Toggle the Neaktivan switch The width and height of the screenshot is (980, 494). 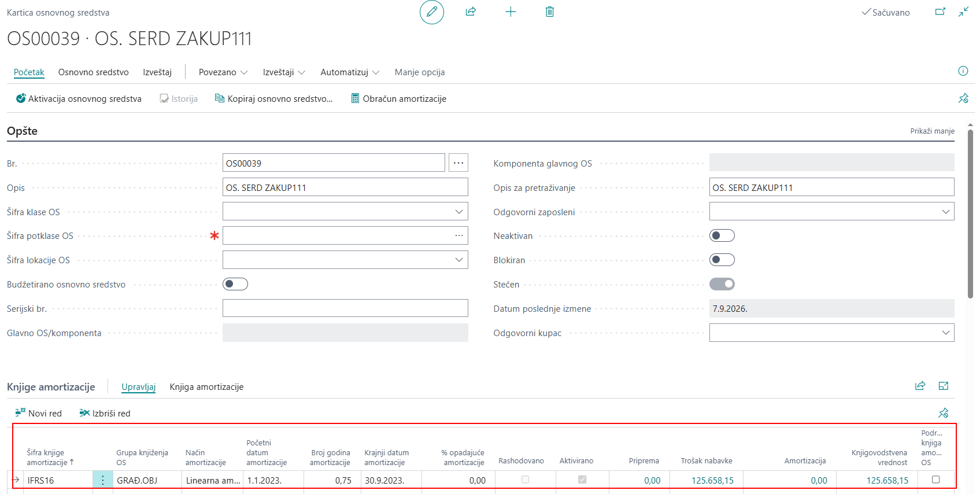(x=722, y=235)
